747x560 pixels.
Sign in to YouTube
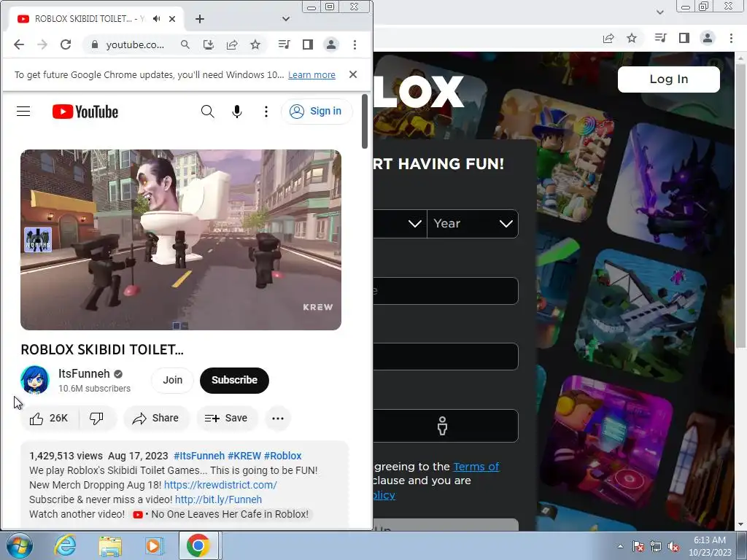tap(317, 112)
